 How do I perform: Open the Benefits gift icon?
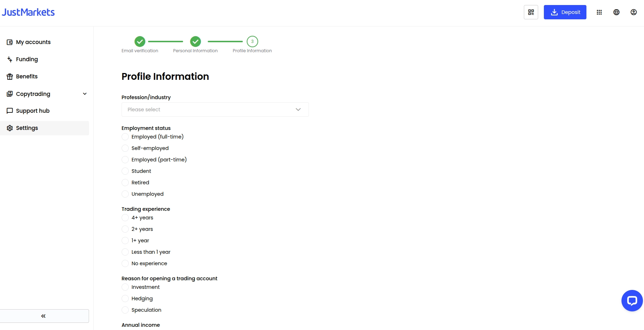[x=10, y=76]
